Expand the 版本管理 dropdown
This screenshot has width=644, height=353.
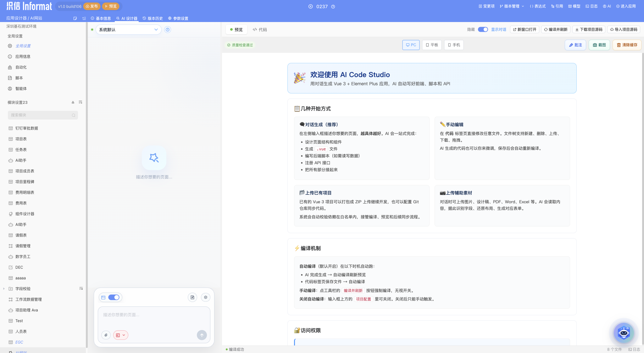click(512, 6)
